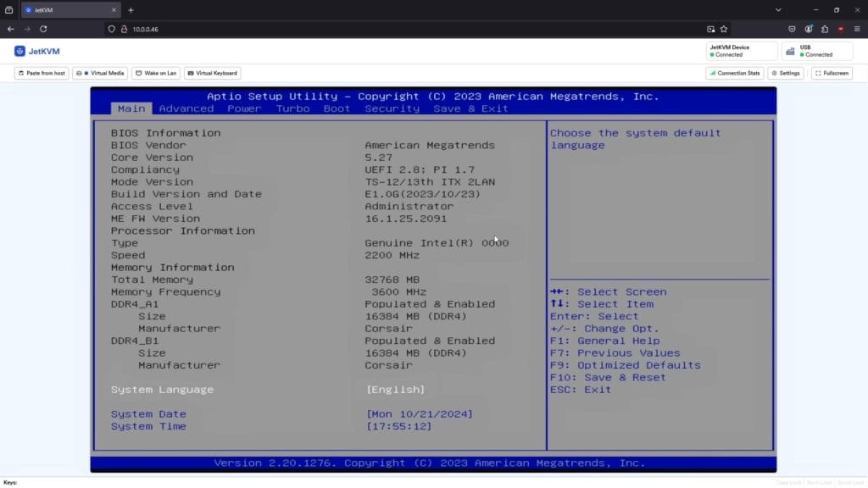Click the Speed 2200 MHz value
Viewport: 868px width, 488px height.
pos(392,255)
